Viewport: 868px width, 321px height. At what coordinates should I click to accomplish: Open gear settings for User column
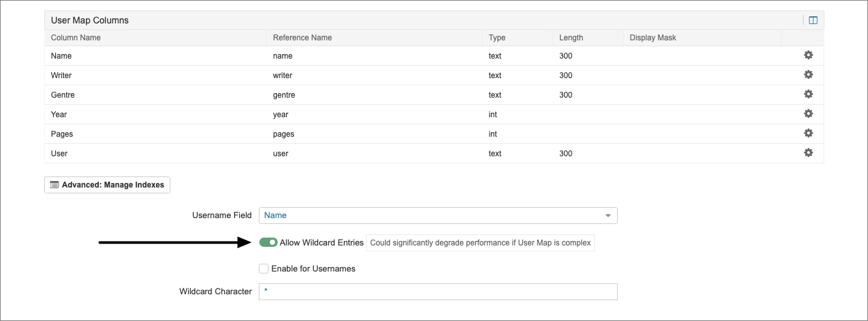point(808,153)
